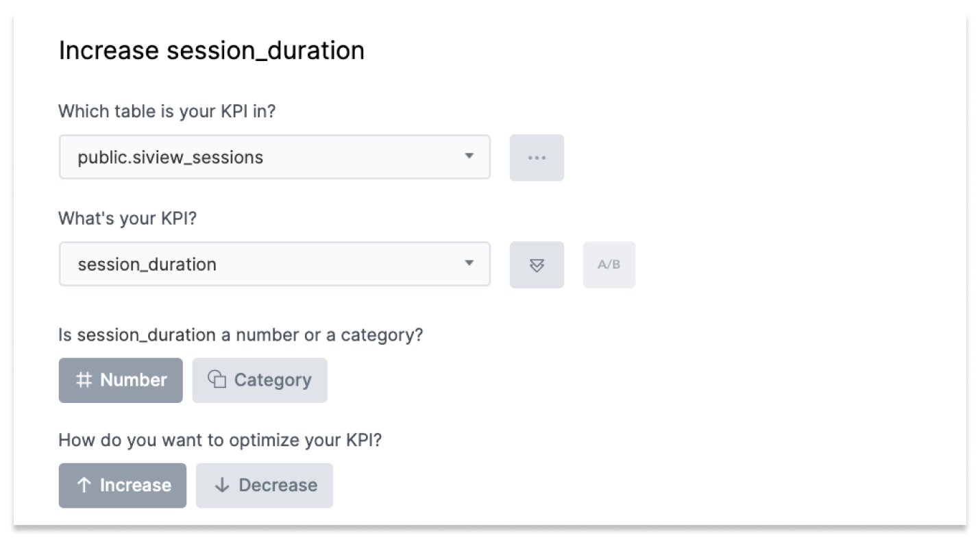Click the A/B button
Viewport: 980px width, 540px height.
[x=609, y=265]
